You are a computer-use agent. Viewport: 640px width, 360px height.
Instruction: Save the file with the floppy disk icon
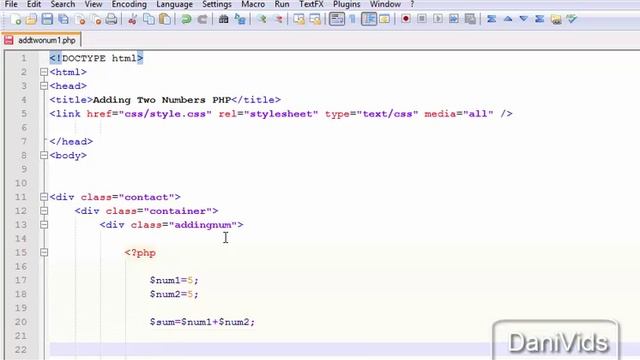[47, 19]
